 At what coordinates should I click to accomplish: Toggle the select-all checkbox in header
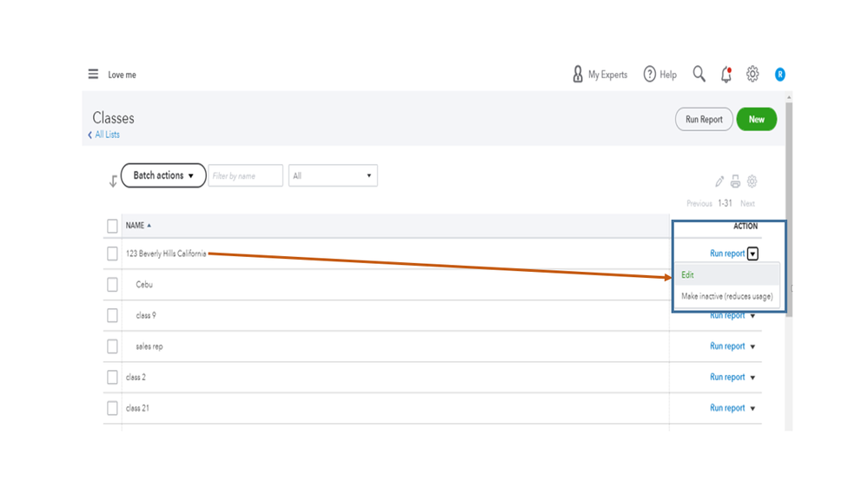(112, 226)
